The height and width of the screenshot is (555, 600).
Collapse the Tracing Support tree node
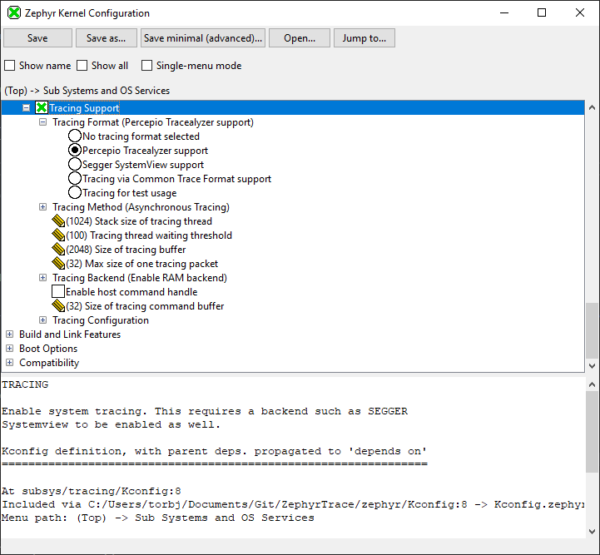pos(26,108)
